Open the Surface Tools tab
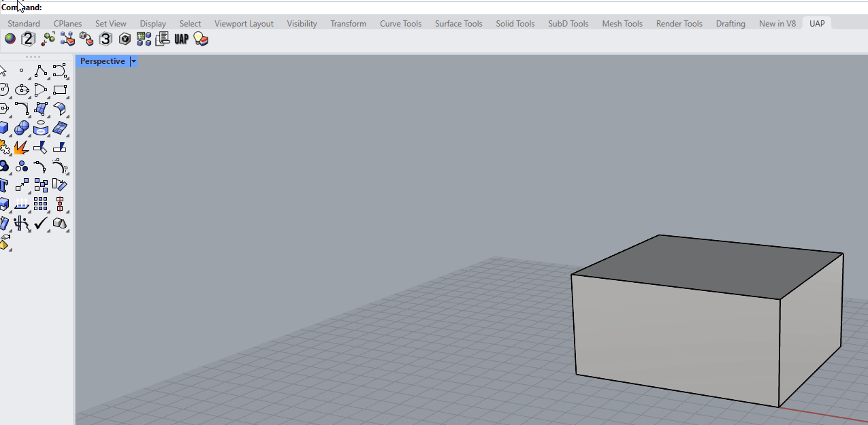The image size is (868, 425). tap(459, 23)
